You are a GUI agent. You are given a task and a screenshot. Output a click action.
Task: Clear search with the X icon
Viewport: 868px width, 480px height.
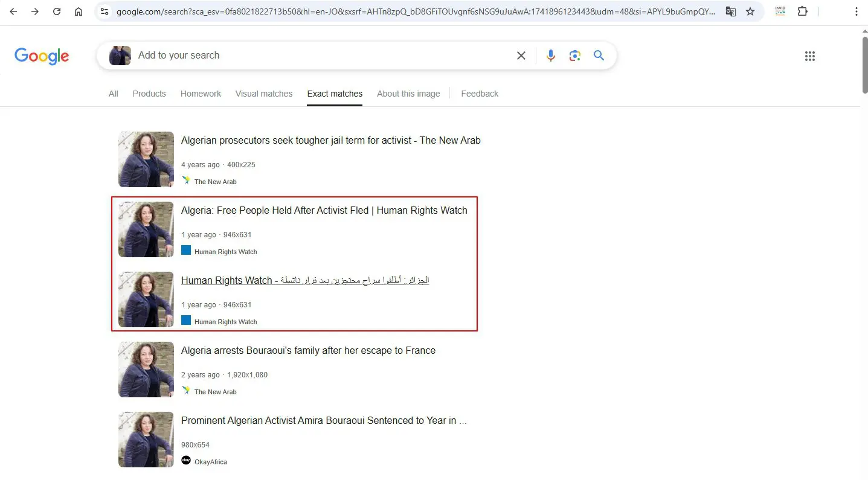tap(521, 56)
